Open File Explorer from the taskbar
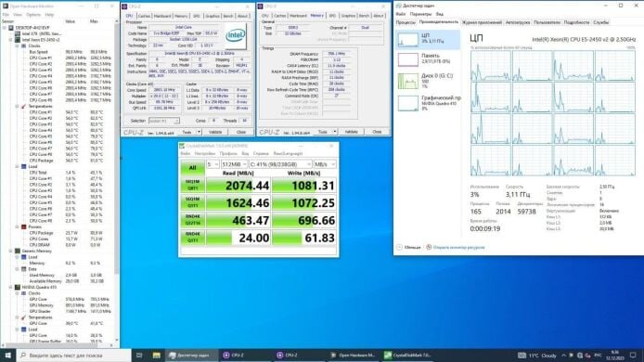 point(157,355)
